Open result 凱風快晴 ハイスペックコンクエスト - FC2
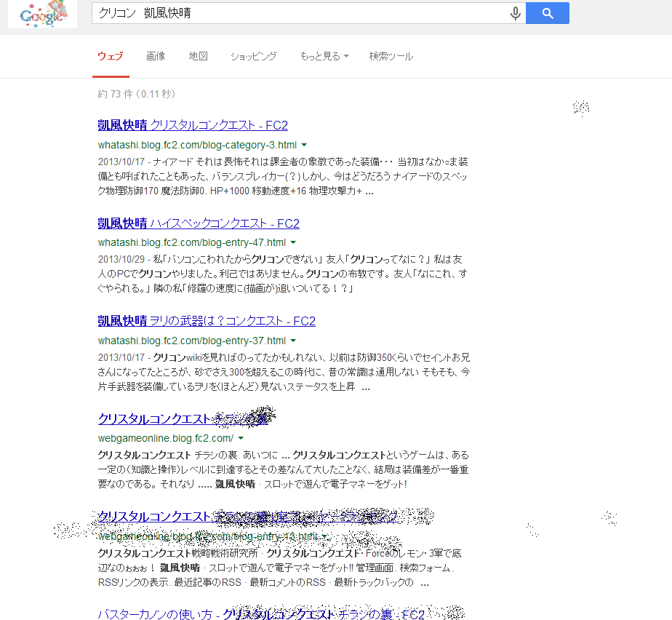The image size is (672, 620). 199,223
